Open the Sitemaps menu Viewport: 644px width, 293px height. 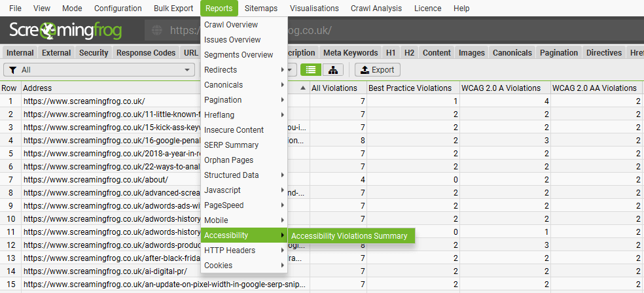[260, 9]
